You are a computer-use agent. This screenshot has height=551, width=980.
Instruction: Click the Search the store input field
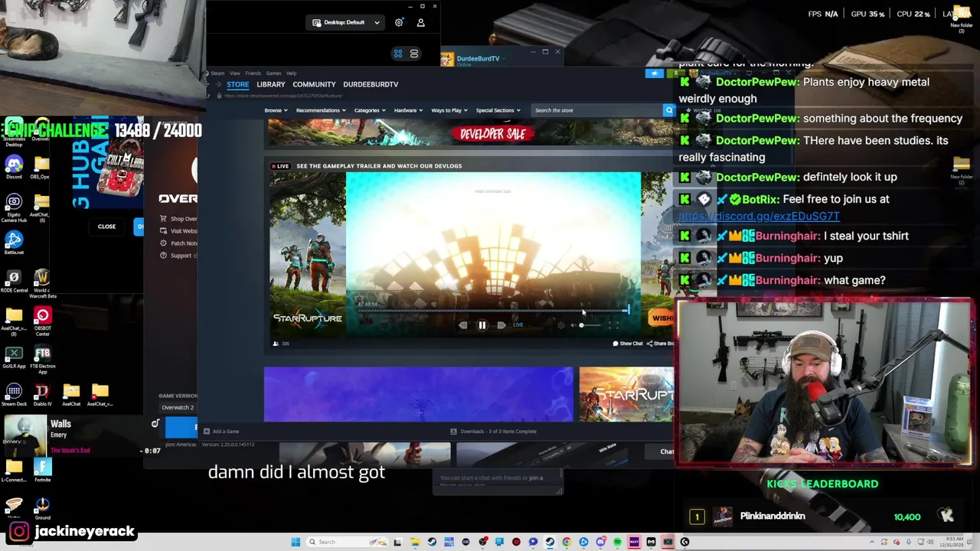[597, 110]
